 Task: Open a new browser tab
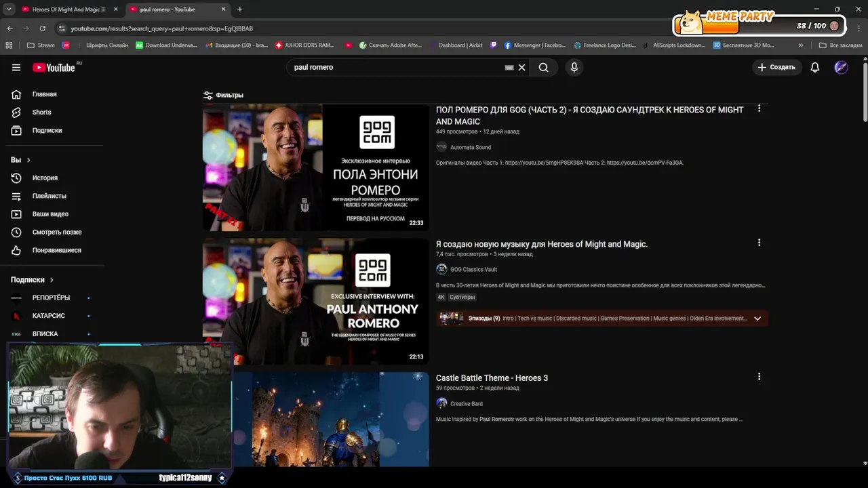click(239, 9)
